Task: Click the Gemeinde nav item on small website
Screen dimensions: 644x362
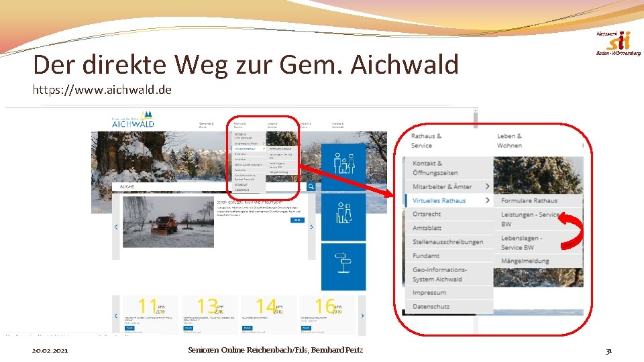Action: [206, 125]
